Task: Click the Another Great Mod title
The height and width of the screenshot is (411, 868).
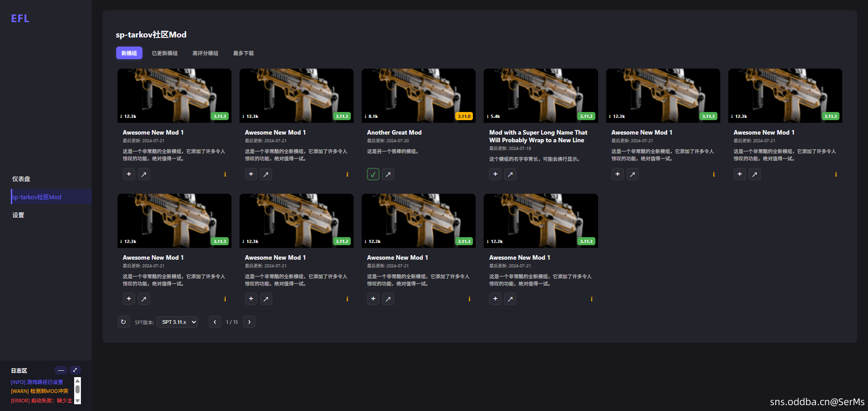Action: pos(394,132)
